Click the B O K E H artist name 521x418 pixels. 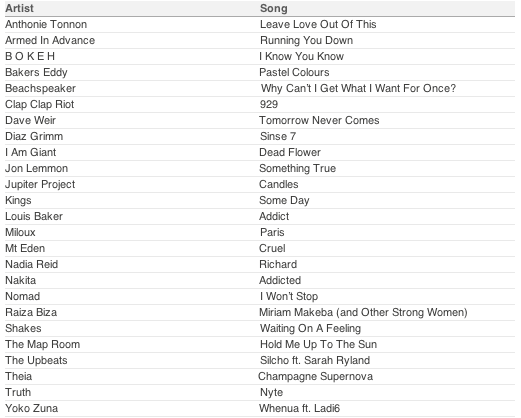click(30, 56)
